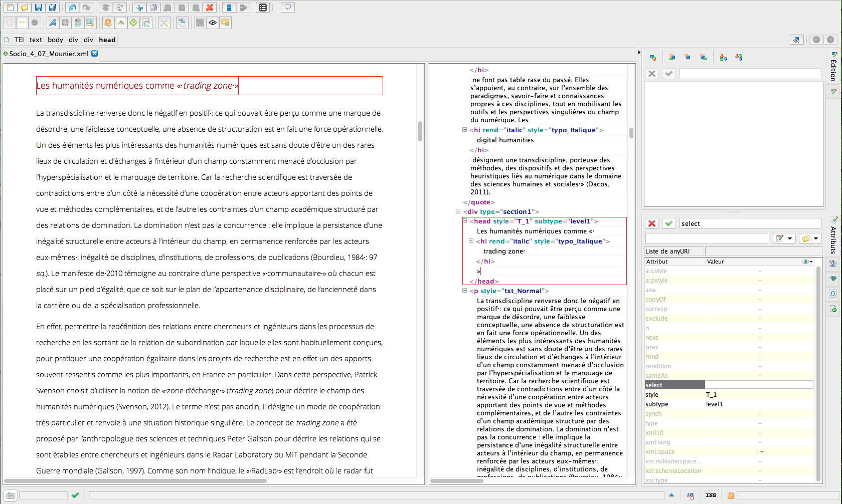Viewport: 842px width, 504px height.
Task: Toggle attribute visibility eye in Valeur header
Action: [x=805, y=262]
